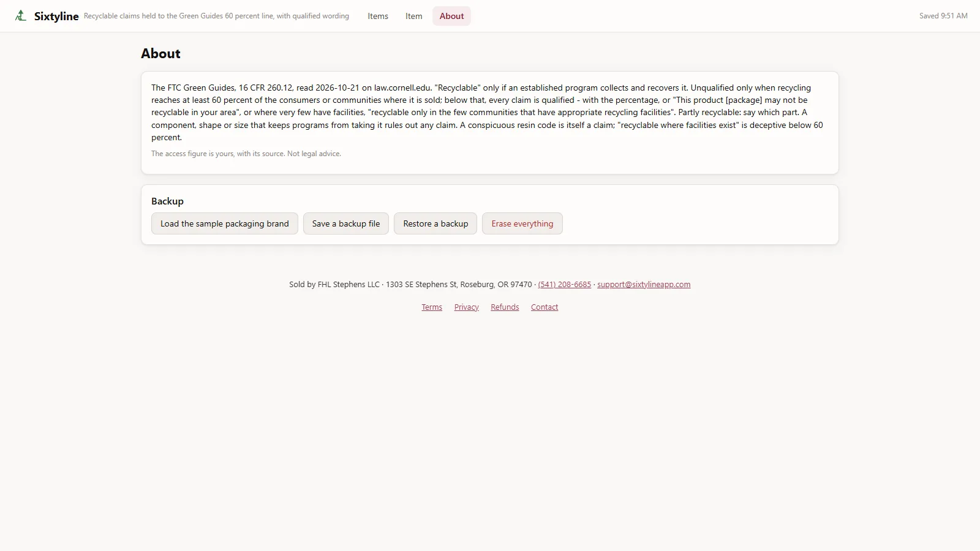Open the support@sixtylineapp.com email link

[x=644, y=285]
